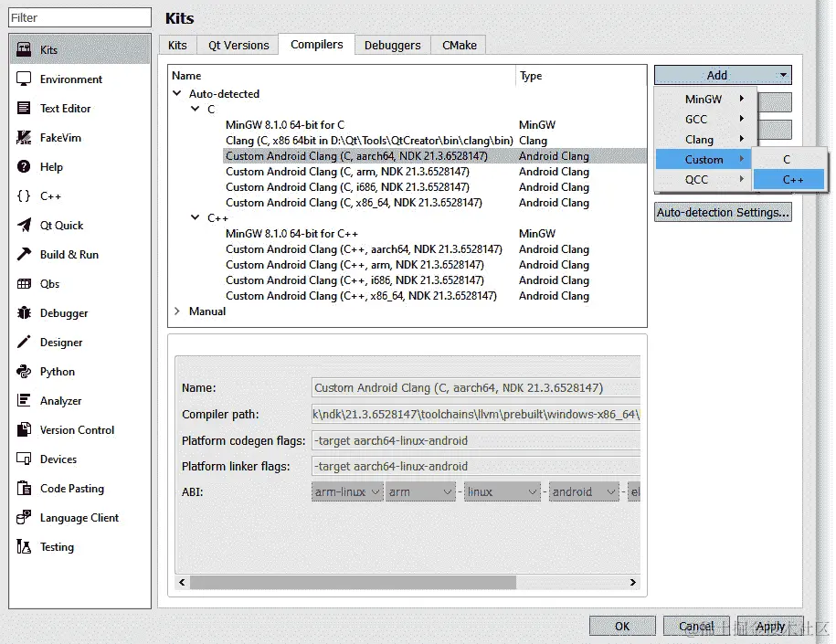Click the Version Control icon
Image resolution: width=836 pixels, height=644 pixels.
click(24, 429)
